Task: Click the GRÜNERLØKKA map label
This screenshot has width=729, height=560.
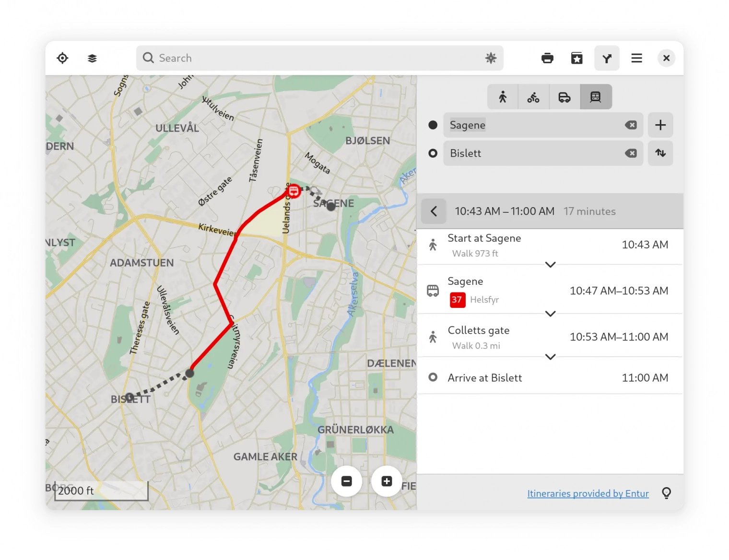Action: click(x=355, y=430)
